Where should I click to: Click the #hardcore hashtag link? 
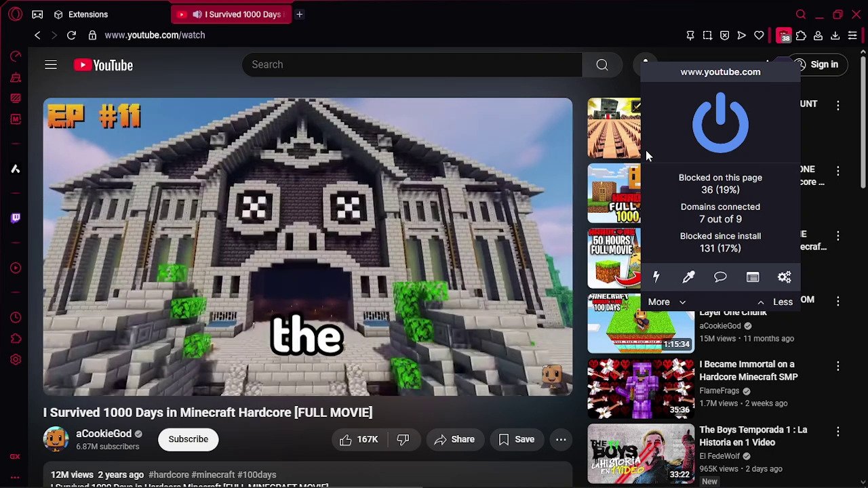(168, 474)
